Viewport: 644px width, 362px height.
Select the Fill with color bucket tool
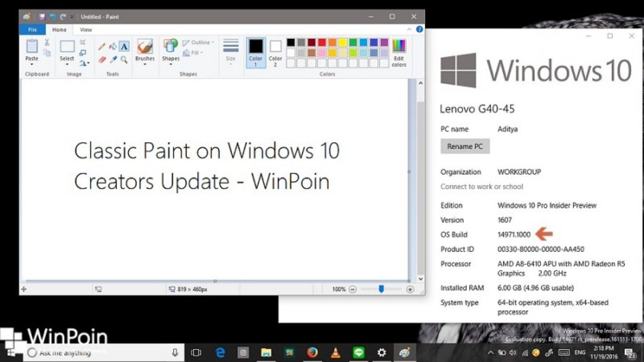[x=113, y=46]
